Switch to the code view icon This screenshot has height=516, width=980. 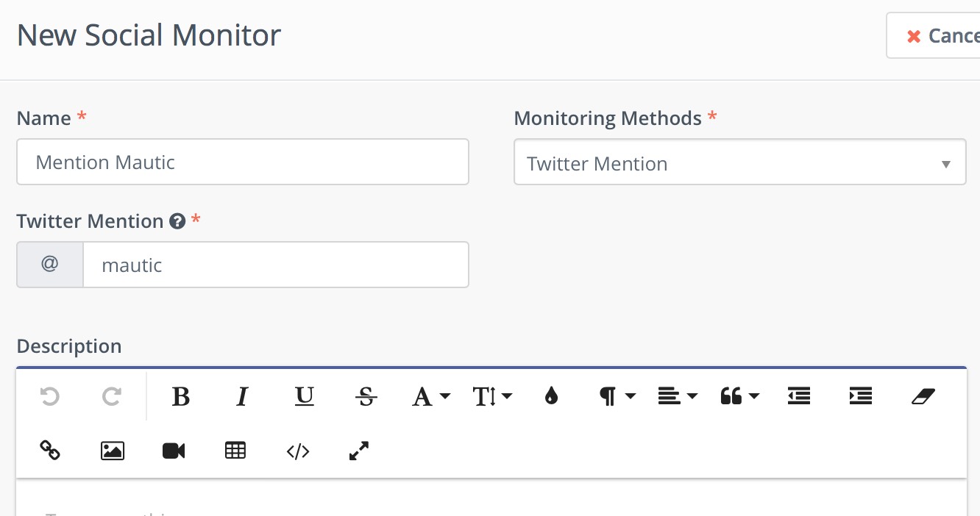coord(297,450)
